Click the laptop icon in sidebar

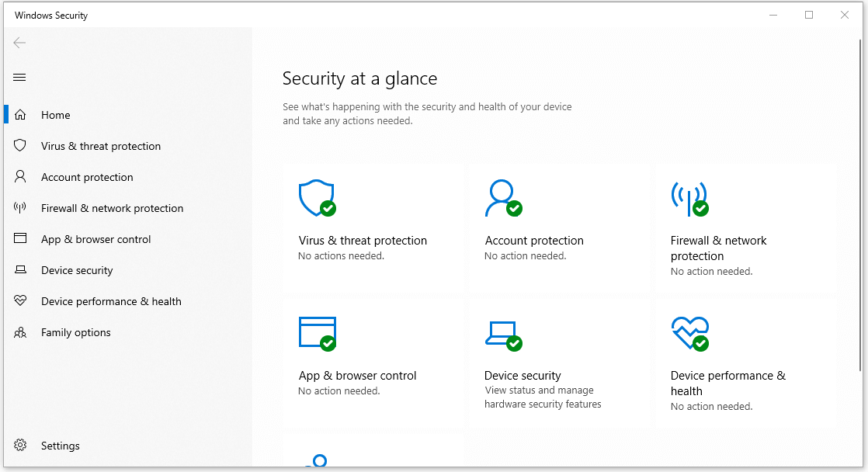tap(20, 269)
